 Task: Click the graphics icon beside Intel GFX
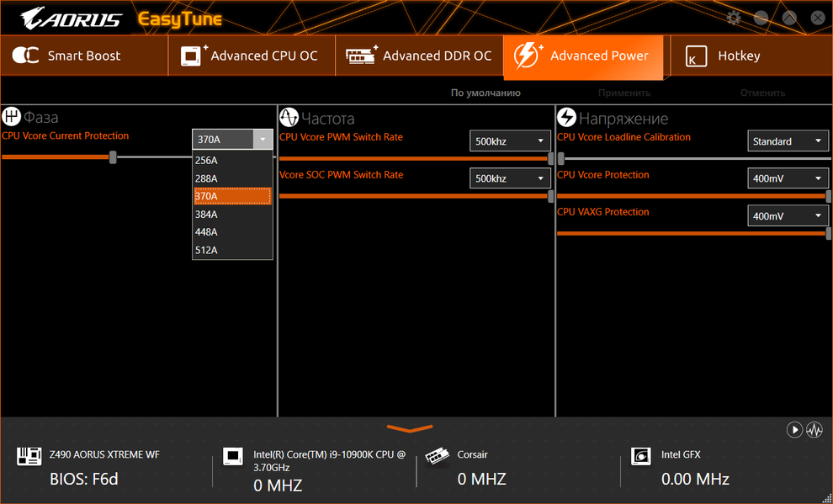point(641,456)
